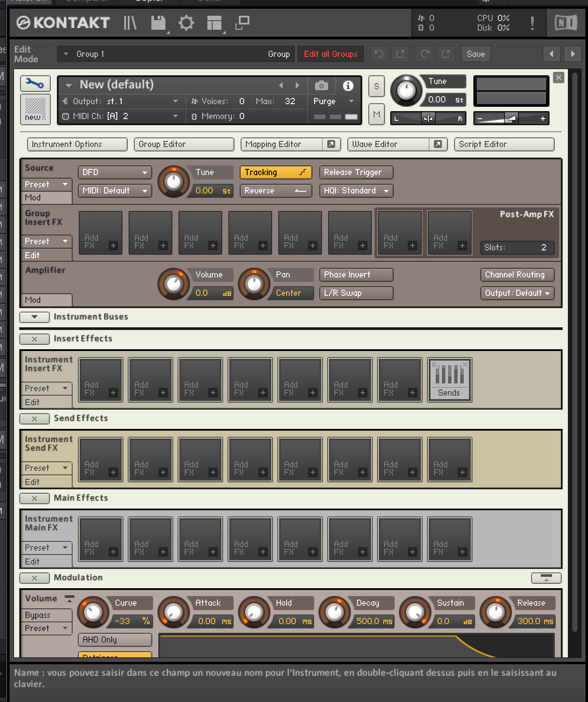Click the exclamation panic button
Image resolution: width=588 pixels, height=702 pixels.
[x=532, y=23]
